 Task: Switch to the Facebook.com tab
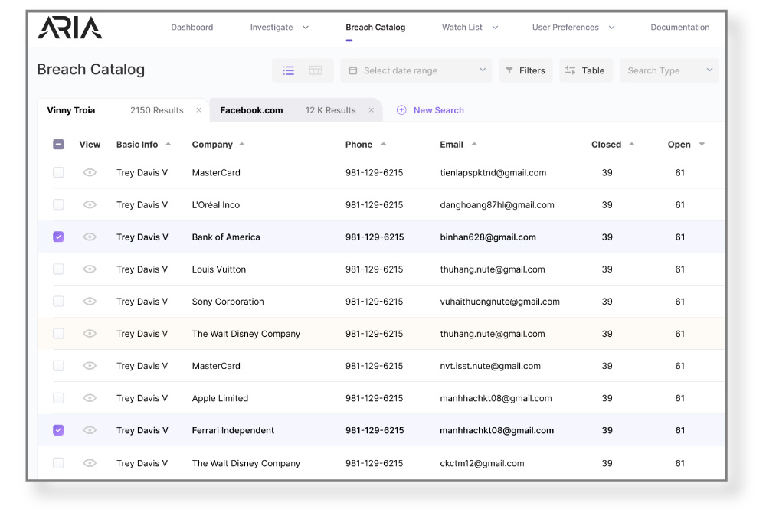tap(251, 110)
